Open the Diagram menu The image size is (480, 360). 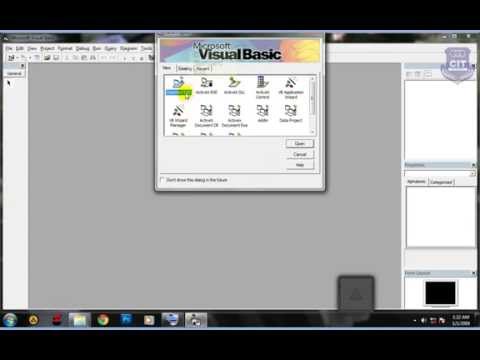(129, 49)
